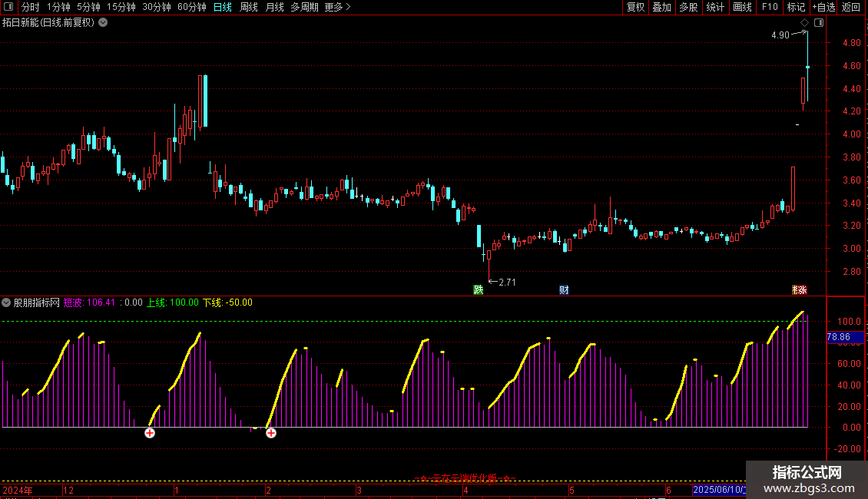
Task: Click the diamond icon above the price chart
Action: 805,23
